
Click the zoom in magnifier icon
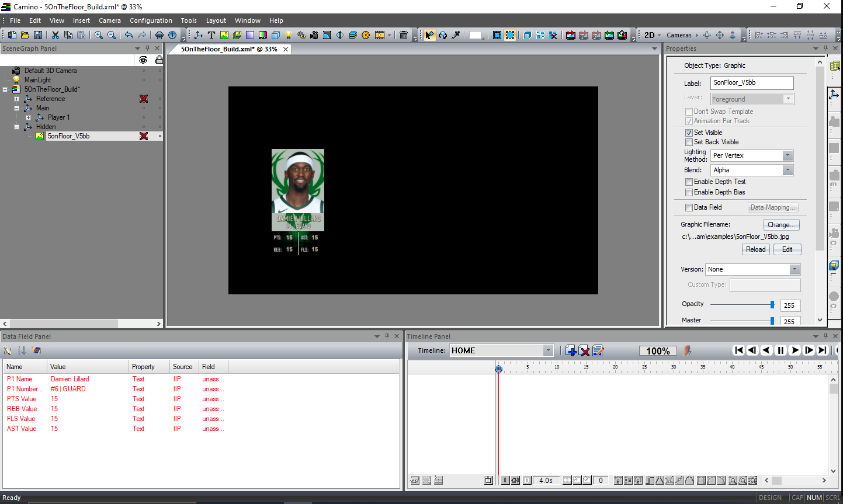[99, 35]
